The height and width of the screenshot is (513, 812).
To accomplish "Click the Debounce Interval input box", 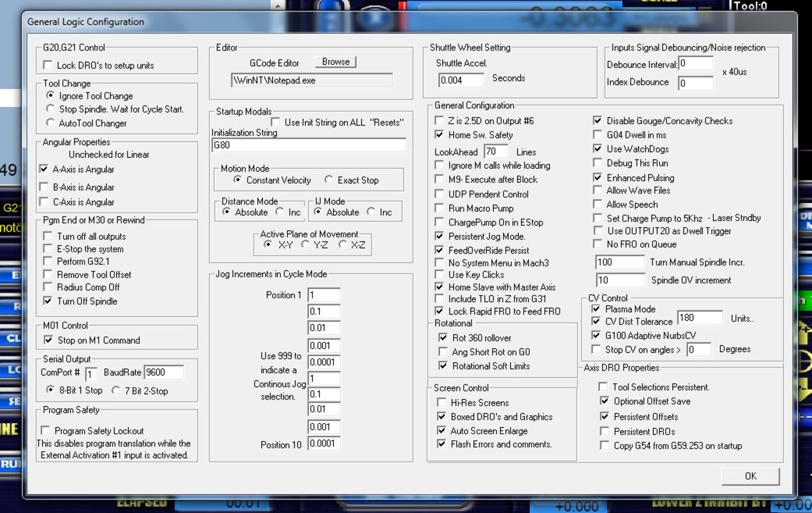I will (695, 64).
